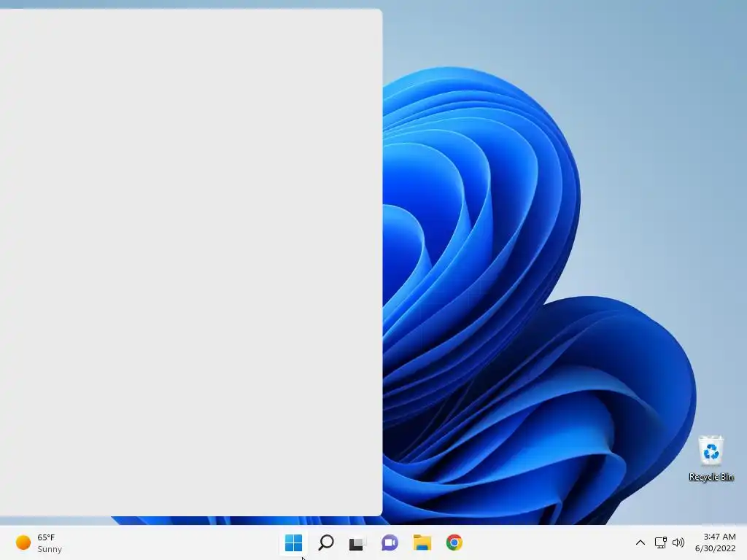Screen dimensions: 747x560
Task: Open the weather widget showing 65°F Sunny
Action: (39, 542)
